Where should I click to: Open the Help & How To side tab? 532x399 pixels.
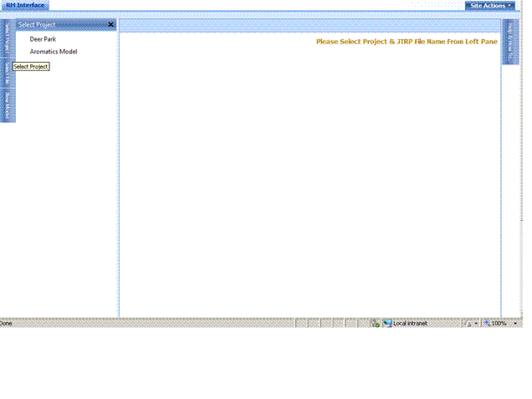point(509,42)
